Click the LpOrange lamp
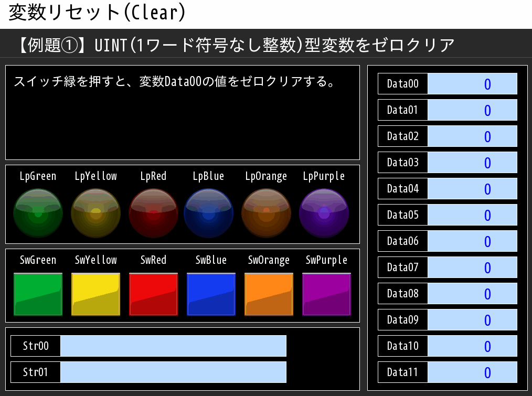The height and width of the screenshot is (396, 532). [x=267, y=213]
